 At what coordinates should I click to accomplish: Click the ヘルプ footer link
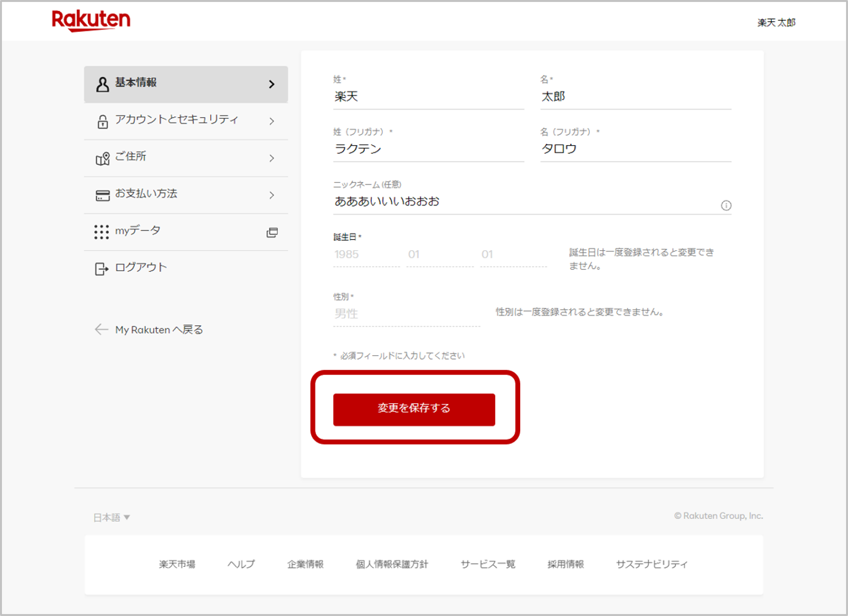click(x=241, y=564)
